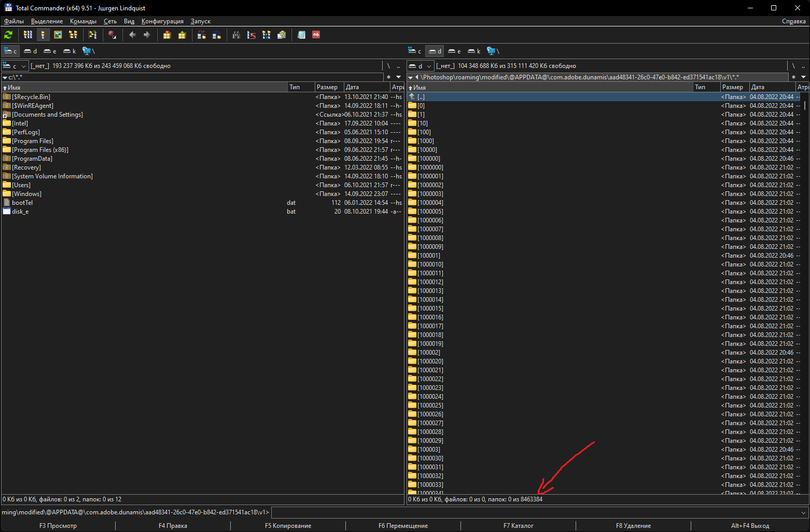The width and height of the screenshot is (810, 532).
Task: Open the Команды menu
Action: point(83,21)
